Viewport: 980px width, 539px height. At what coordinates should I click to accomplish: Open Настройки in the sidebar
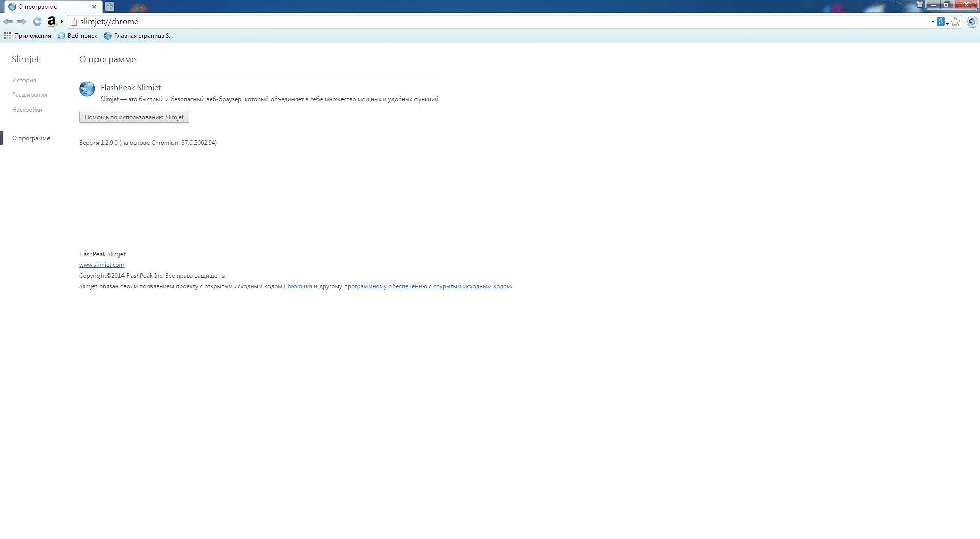coord(27,110)
